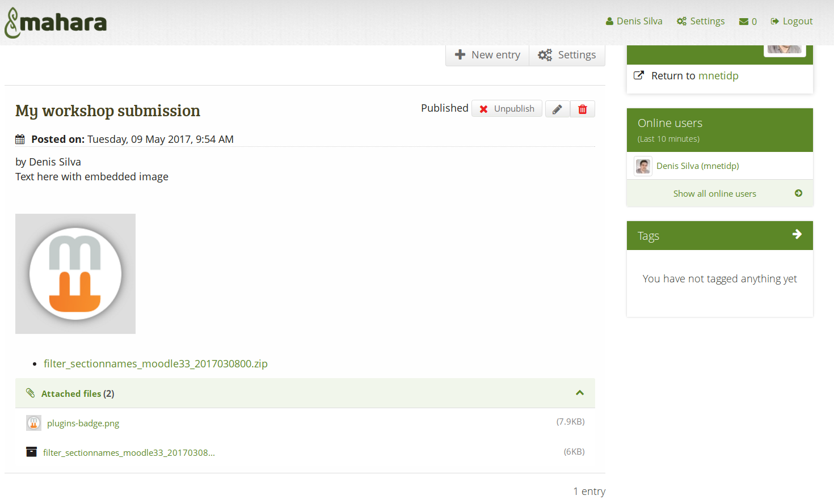Click the embedded plugins badge image
Image resolution: width=834 pixels, height=504 pixels.
click(75, 274)
